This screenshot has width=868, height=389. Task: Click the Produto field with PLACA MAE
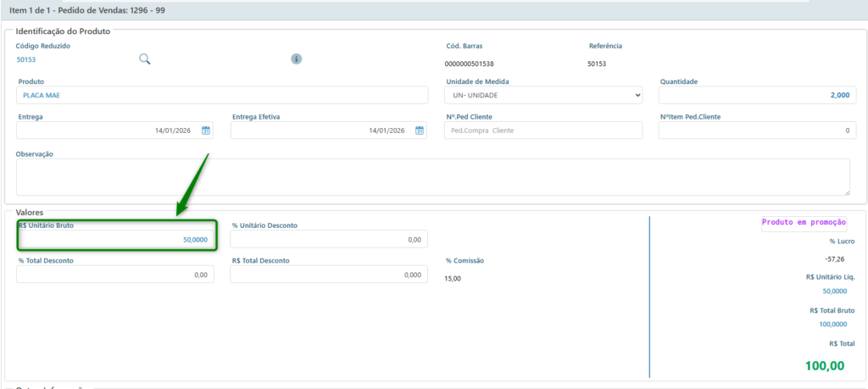pyautogui.click(x=222, y=96)
